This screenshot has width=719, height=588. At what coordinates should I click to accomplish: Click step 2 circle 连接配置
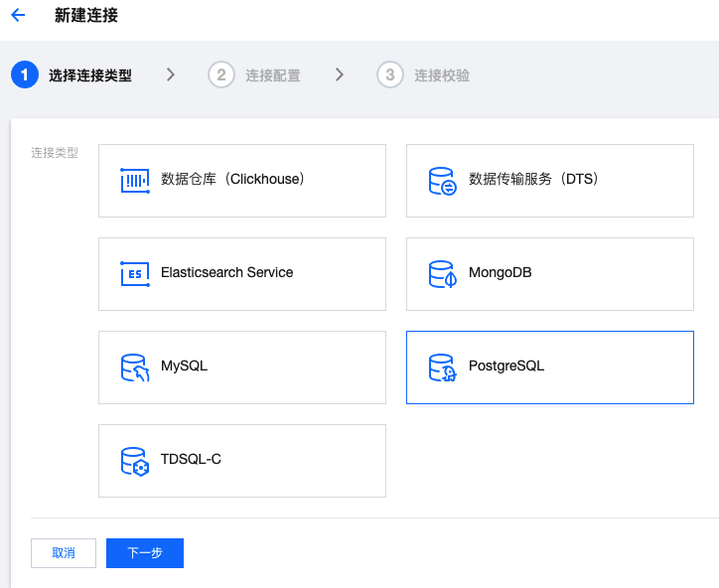tap(221, 74)
